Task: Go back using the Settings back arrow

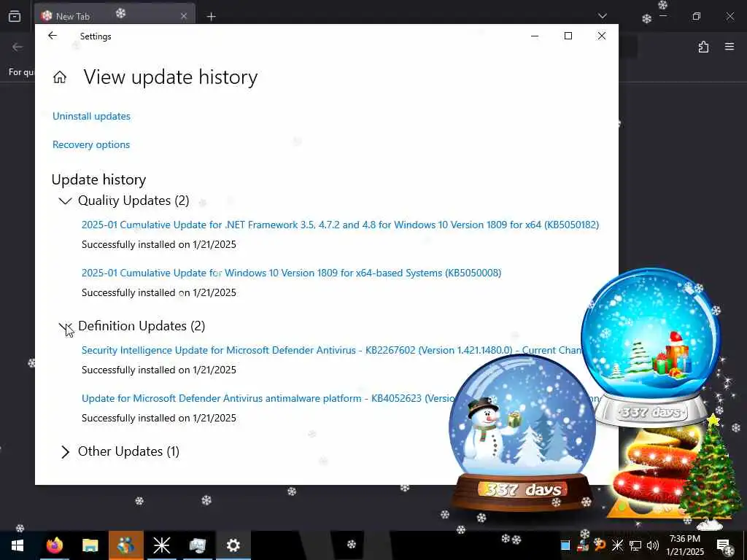Action: pyautogui.click(x=53, y=36)
